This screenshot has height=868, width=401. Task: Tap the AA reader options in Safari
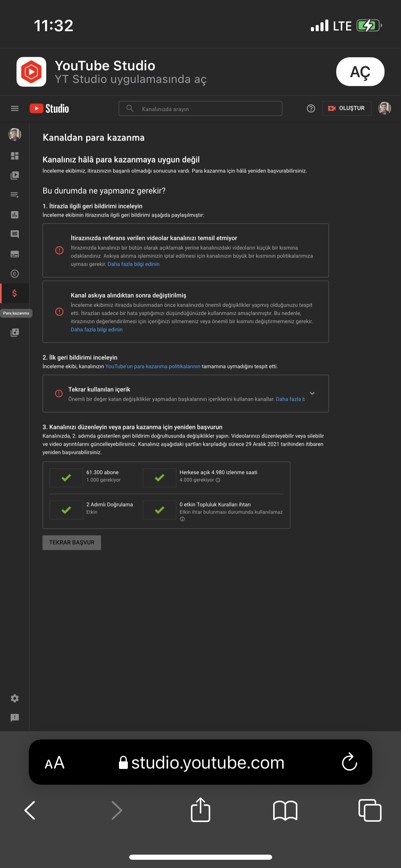[x=54, y=762]
